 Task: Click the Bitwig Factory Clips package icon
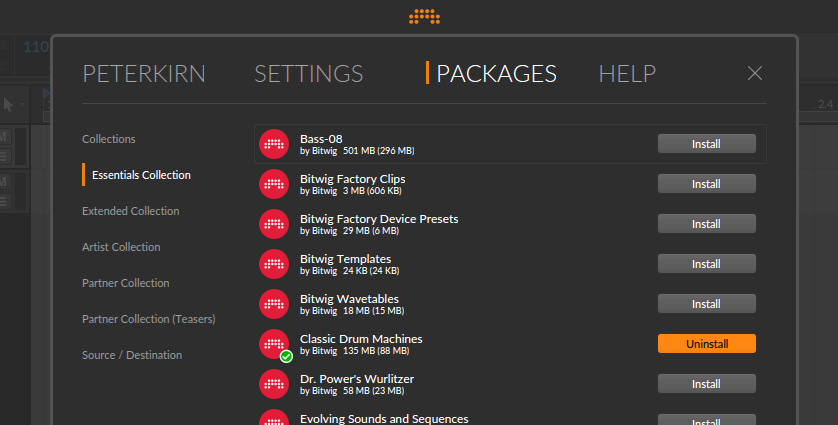pyautogui.click(x=274, y=184)
